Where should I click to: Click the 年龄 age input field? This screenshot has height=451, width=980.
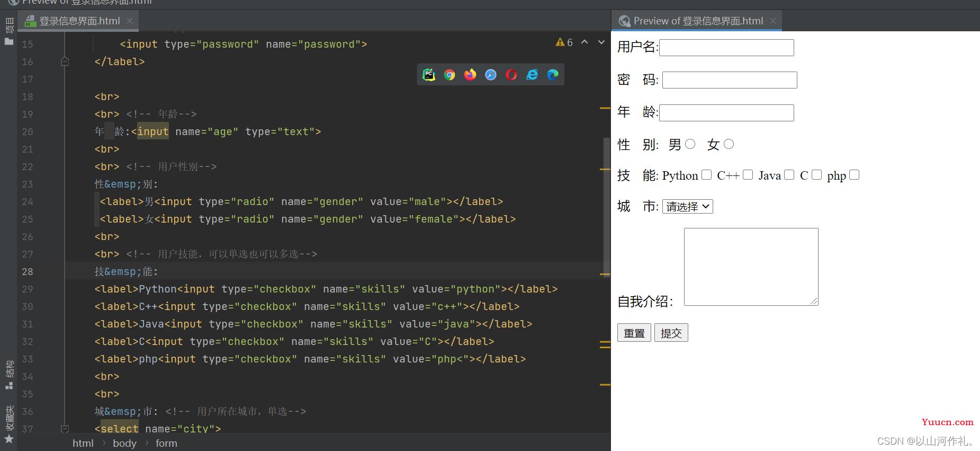[726, 113]
